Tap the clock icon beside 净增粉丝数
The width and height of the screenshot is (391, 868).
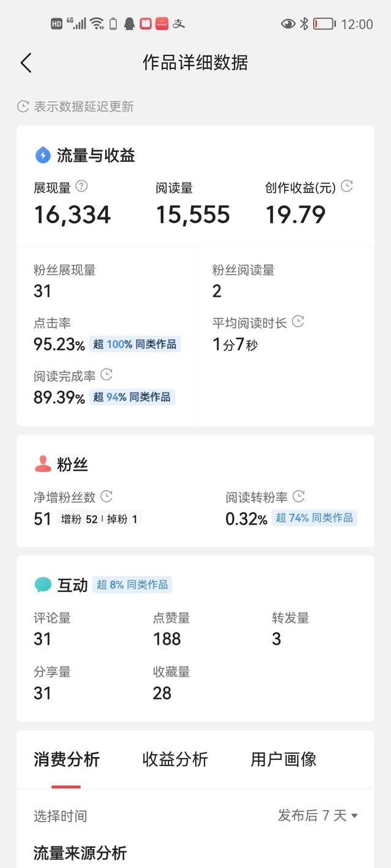coord(106,496)
